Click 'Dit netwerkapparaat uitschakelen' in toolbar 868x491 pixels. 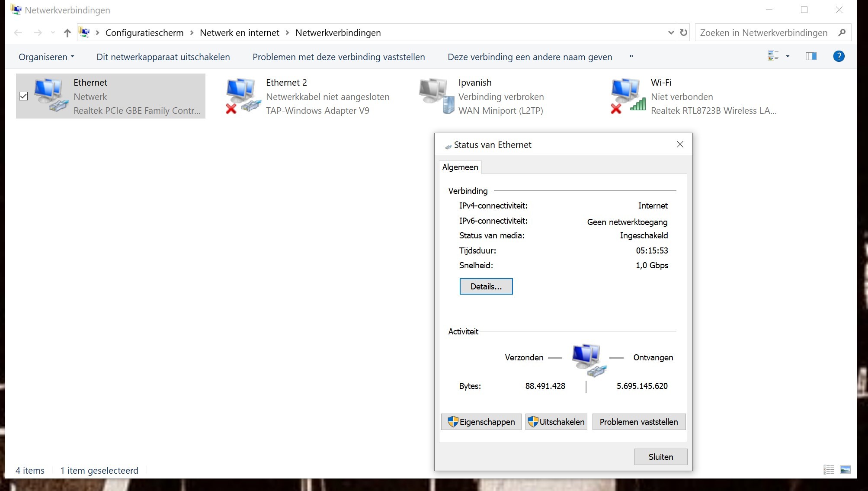click(x=163, y=57)
